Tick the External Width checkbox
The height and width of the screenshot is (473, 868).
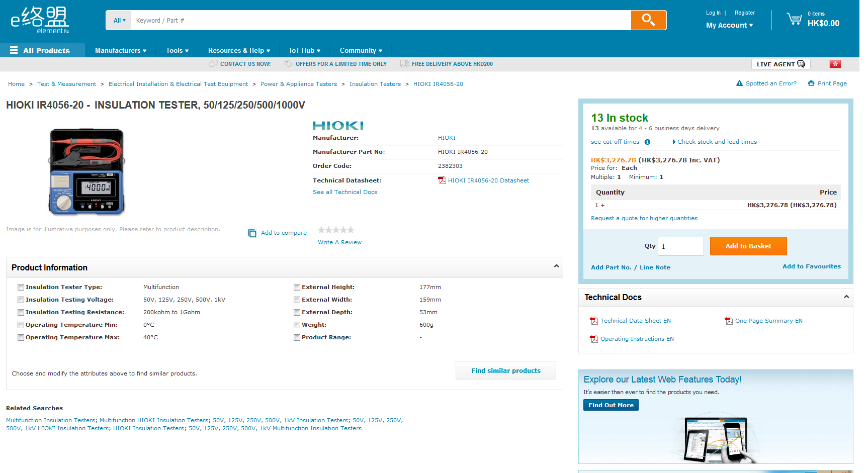point(297,300)
